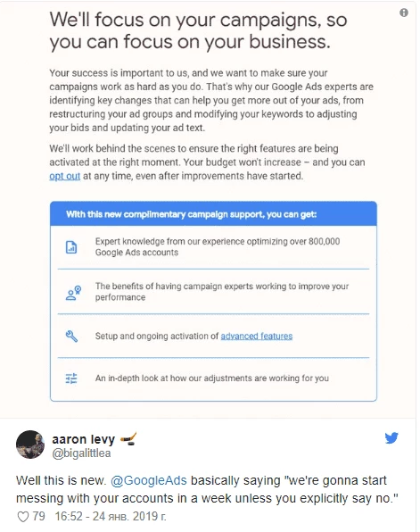Click the hockey stick emoji beside name

pos(128,438)
